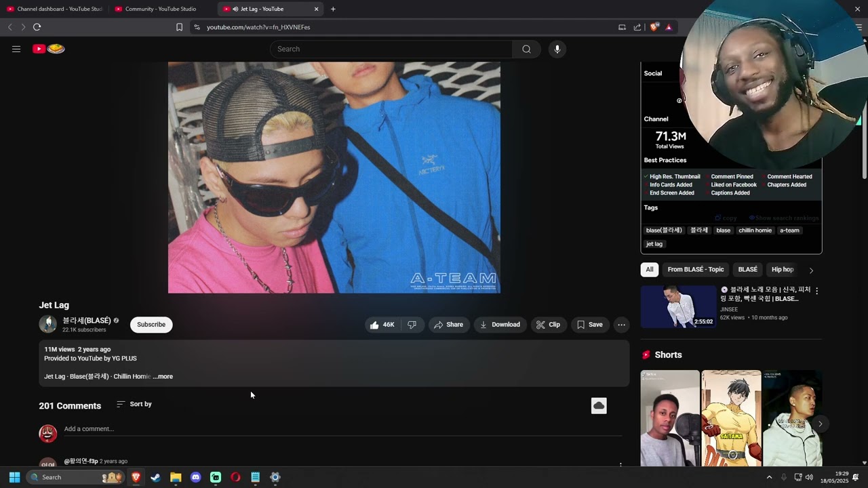Click the cloud icon beside comments header
Viewport: 868px width, 488px height.
pyautogui.click(x=599, y=405)
